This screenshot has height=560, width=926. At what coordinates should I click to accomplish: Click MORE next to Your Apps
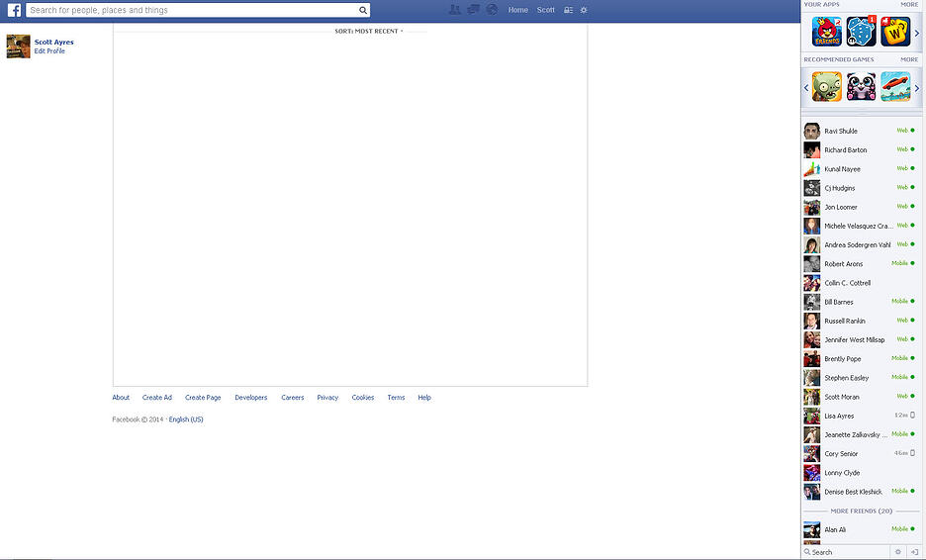coord(909,4)
